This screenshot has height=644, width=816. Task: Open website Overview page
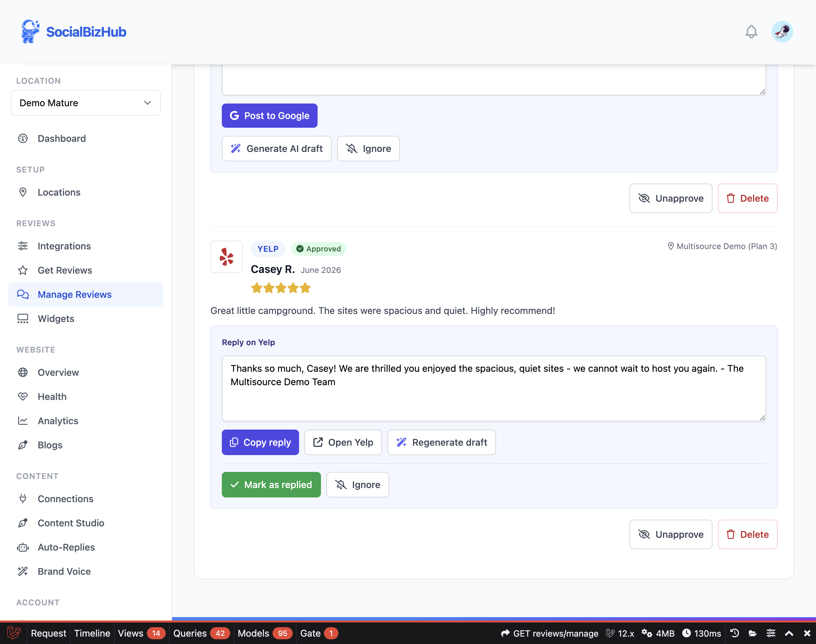coord(86,372)
